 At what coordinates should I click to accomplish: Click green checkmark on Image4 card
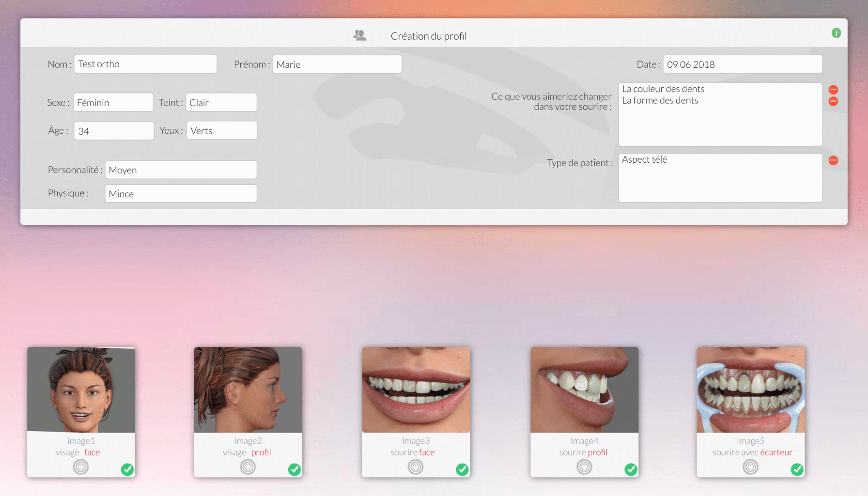[x=631, y=469]
